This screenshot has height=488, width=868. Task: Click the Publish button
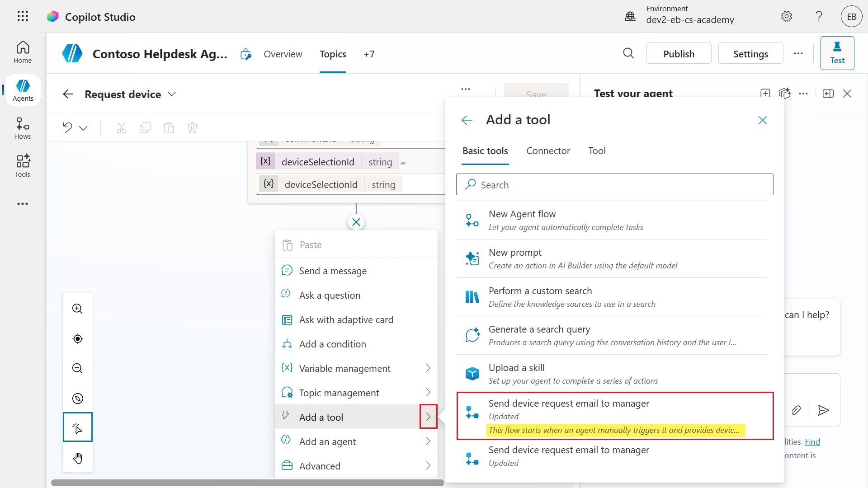click(x=679, y=54)
